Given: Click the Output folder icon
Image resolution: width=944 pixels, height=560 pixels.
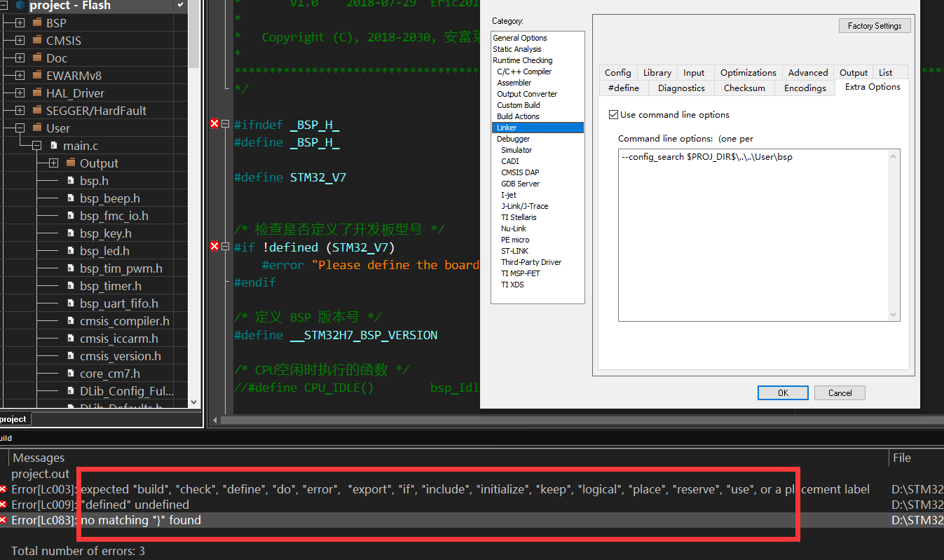Looking at the screenshot, I should point(71,163).
